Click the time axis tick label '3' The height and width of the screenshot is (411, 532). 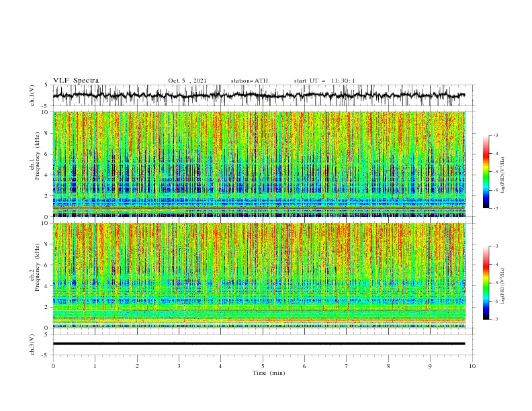click(179, 366)
